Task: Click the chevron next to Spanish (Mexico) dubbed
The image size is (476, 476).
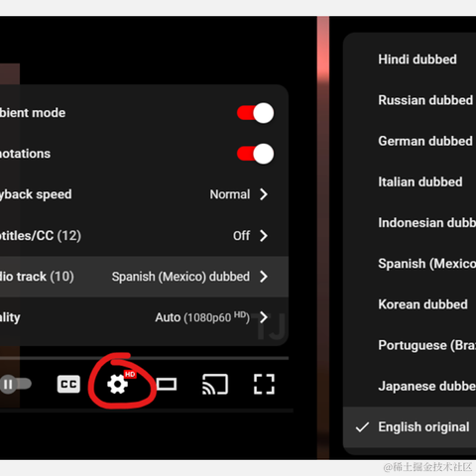Action: (x=264, y=277)
